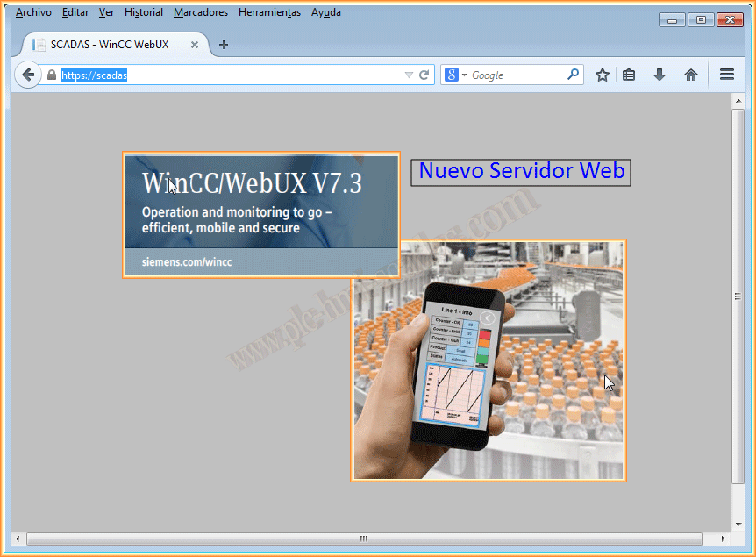Click the horizontal scrollbar thumb
This screenshot has height=557, width=756.
click(364, 538)
